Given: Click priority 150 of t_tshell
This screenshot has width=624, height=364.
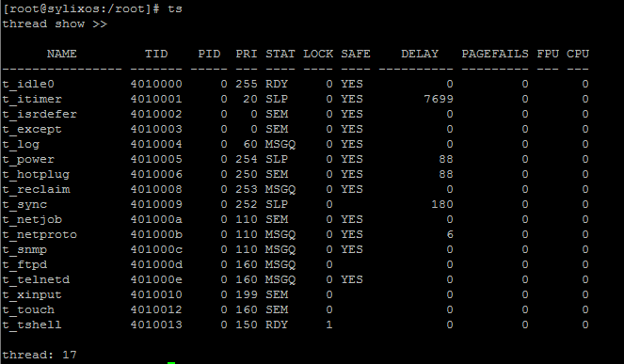Looking at the screenshot, I should [247, 325].
